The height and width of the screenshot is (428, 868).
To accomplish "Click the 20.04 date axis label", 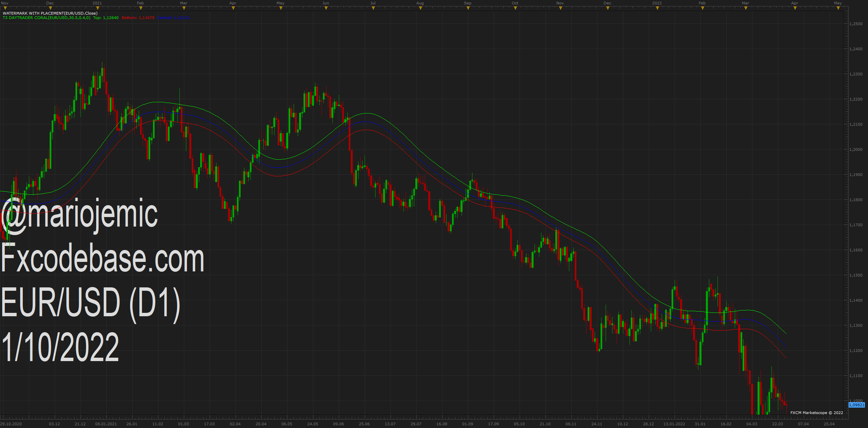I will coord(261,424).
